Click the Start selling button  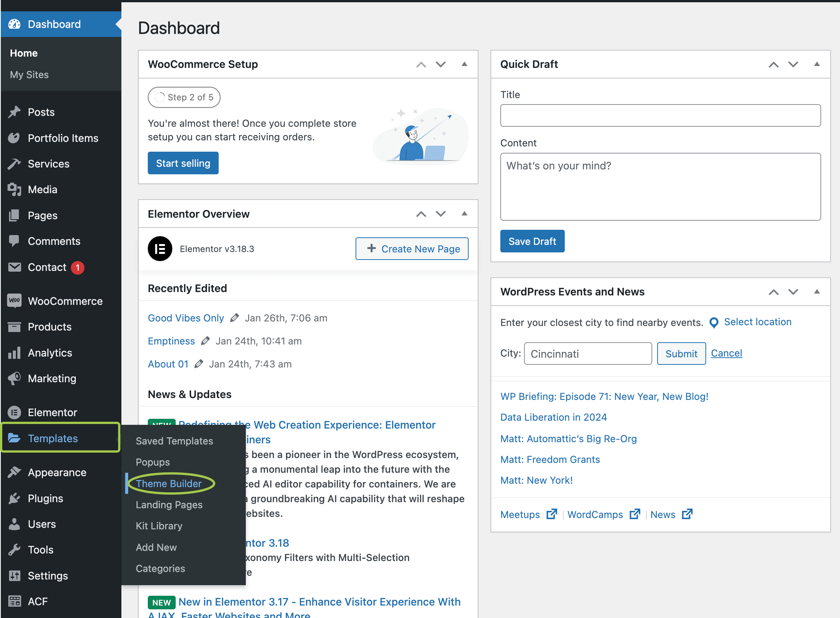click(183, 163)
